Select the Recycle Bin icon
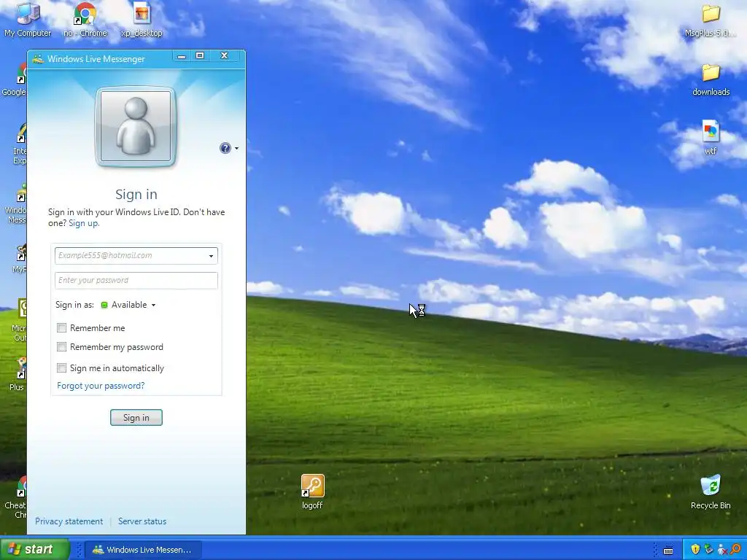This screenshot has height=560, width=747. 711,491
